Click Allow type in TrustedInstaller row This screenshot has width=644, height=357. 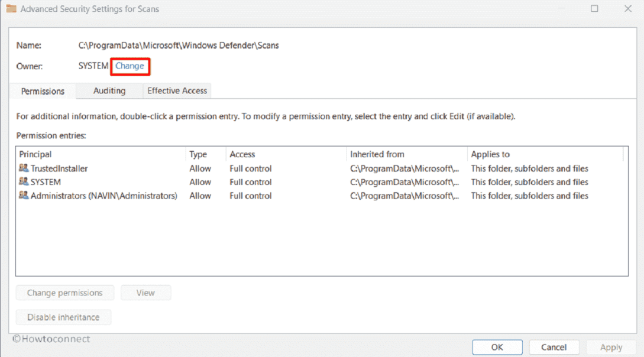click(200, 168)
